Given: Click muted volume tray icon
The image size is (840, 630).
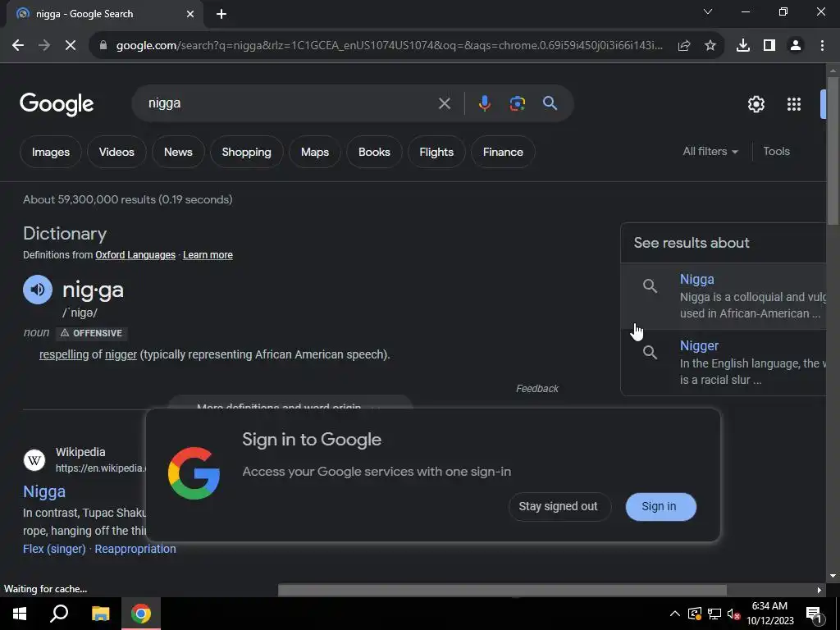Looking at the screenshot, I should coord(734,614).
